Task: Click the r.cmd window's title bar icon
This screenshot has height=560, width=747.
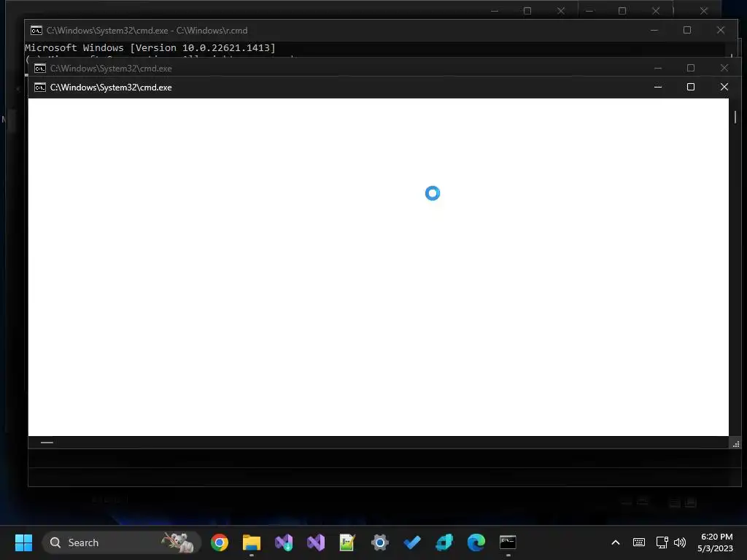Action: (x=36, y=31)
